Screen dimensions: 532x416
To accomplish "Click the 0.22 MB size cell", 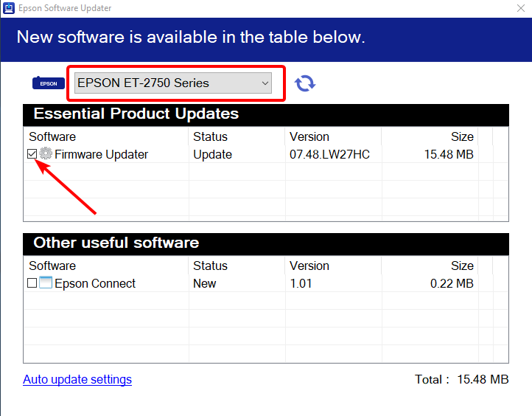I will tap(452, 283).
